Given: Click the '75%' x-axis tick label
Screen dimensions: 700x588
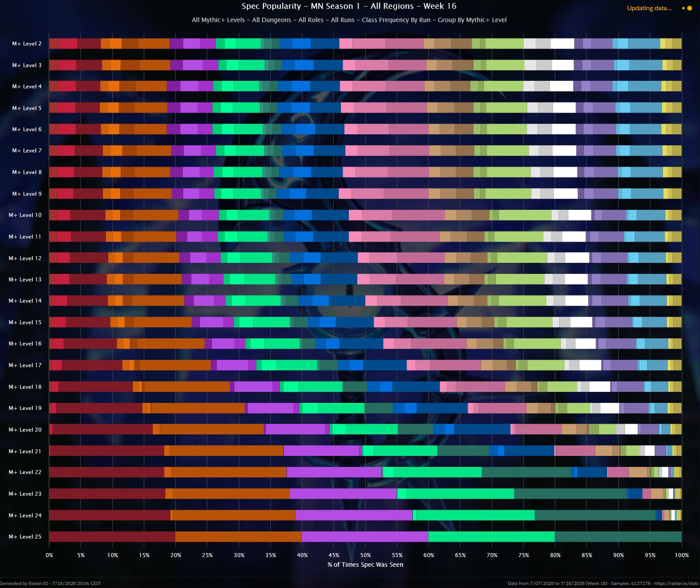Looking at the screenshot, I should (x=524, y=555).
